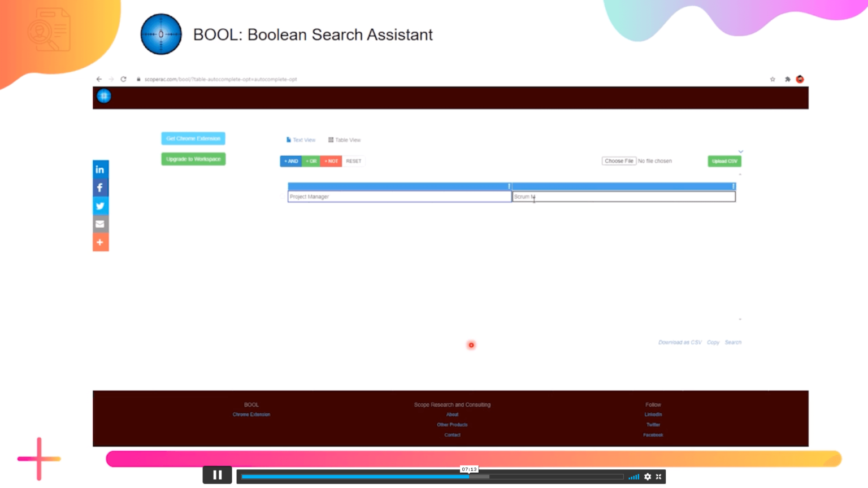Open video settings gear

tap(648, 477)
